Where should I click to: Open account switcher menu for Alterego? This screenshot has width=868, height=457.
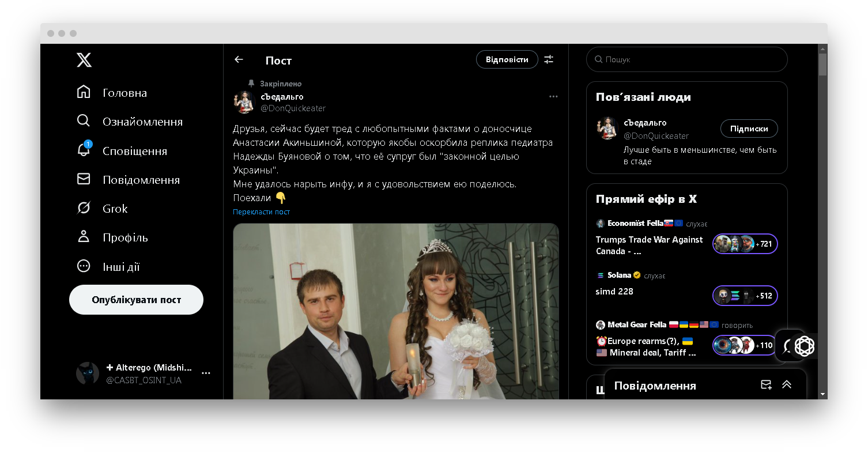[x=206, y=373]
